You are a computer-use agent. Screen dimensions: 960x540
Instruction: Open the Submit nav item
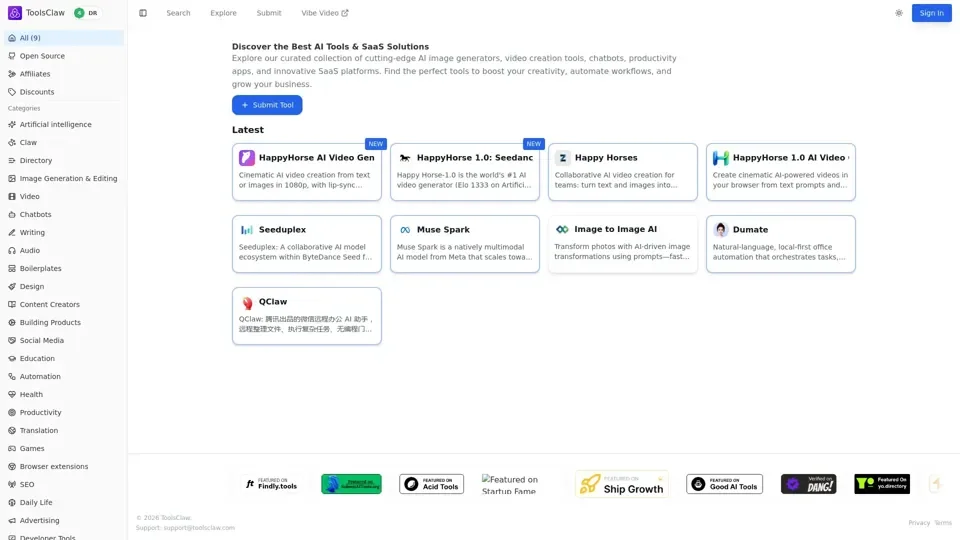(269, 13)
